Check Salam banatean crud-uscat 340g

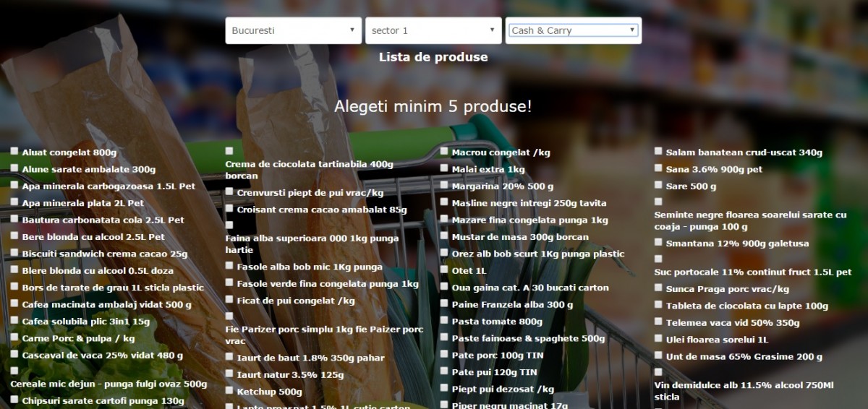[x=658, y=152]
